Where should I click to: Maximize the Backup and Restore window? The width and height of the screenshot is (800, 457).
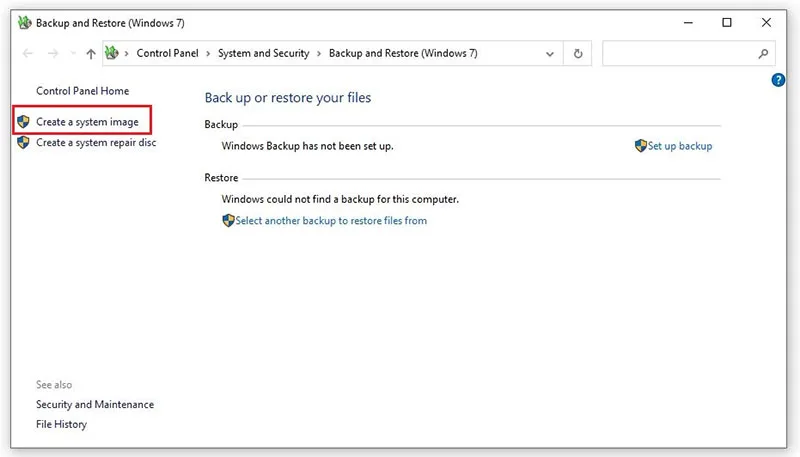click(727, 23)
